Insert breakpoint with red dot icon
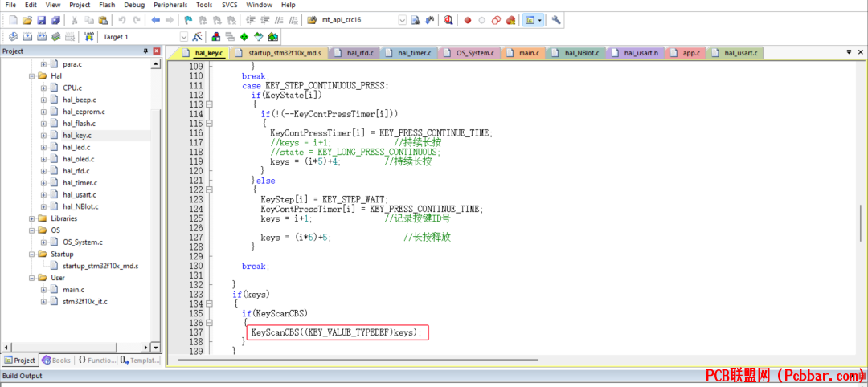Image resolution: width=868 pixels, height=387 pixels. [x=467, y=20]
